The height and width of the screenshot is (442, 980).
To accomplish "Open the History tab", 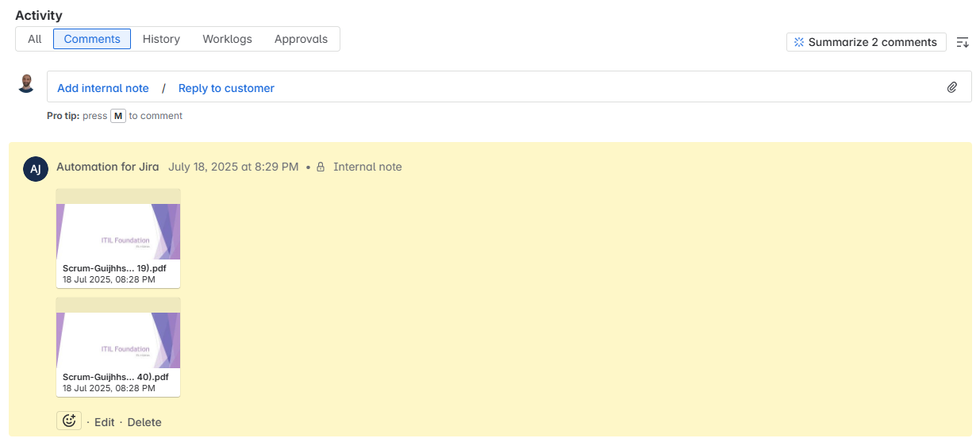I will coord(161,39).
